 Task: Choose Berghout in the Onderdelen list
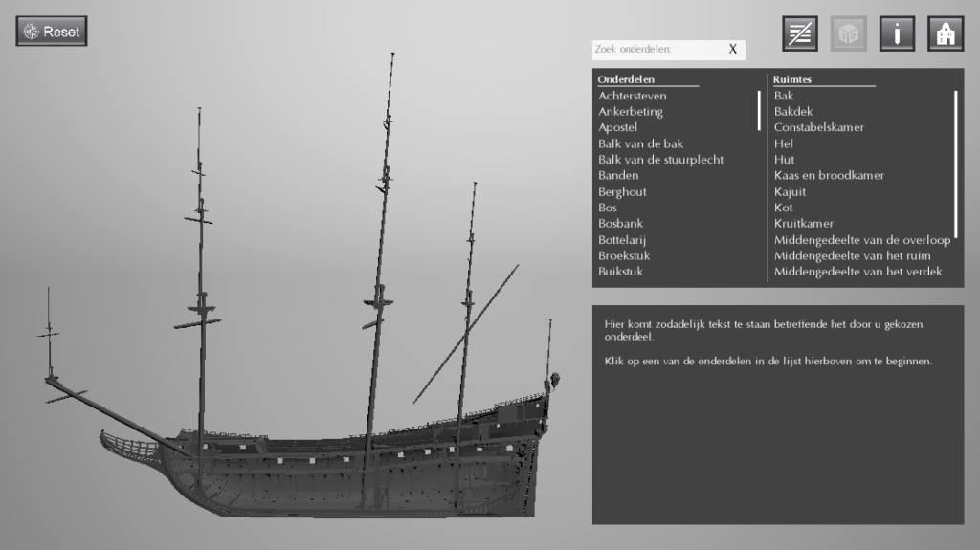(x=622, y=192)
